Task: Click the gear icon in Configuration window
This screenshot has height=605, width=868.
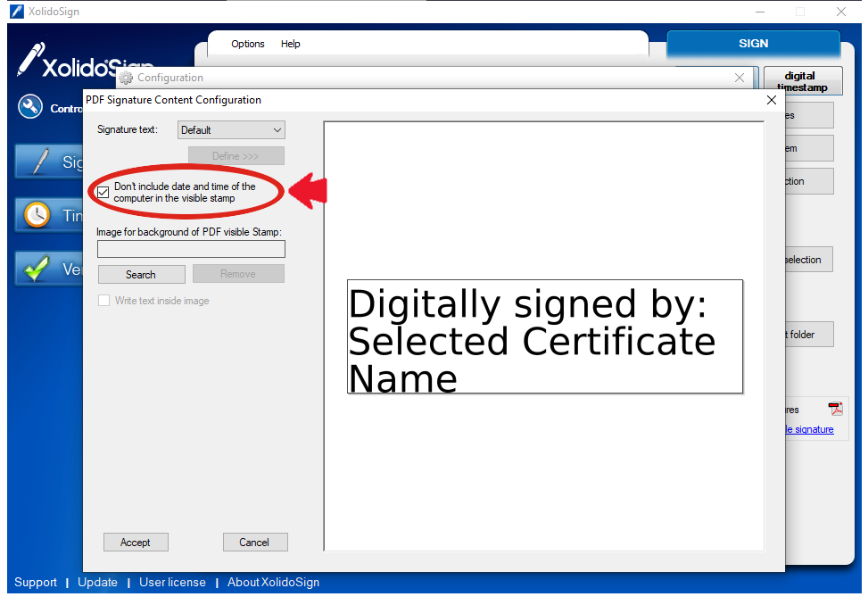Action: click(126, 78)
